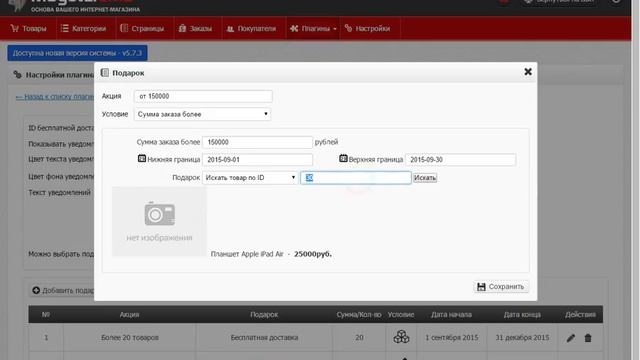
Task: Click the Акция column header
Action: pos(129,315)
